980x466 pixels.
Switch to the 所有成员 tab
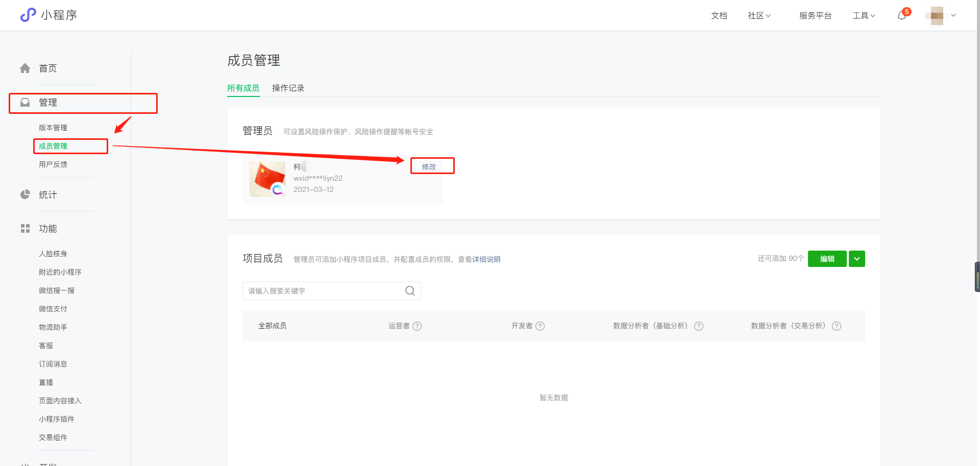[243, 88]
